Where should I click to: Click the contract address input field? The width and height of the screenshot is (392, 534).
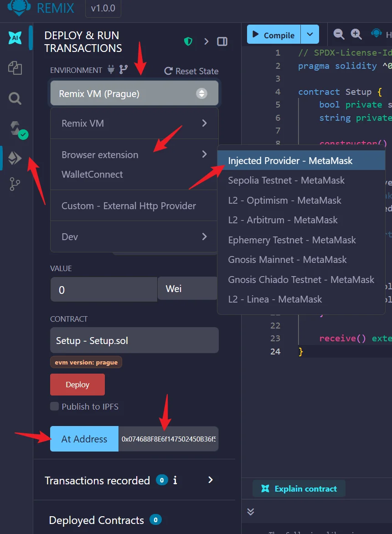pyautogui.click(x=168, y=439)
